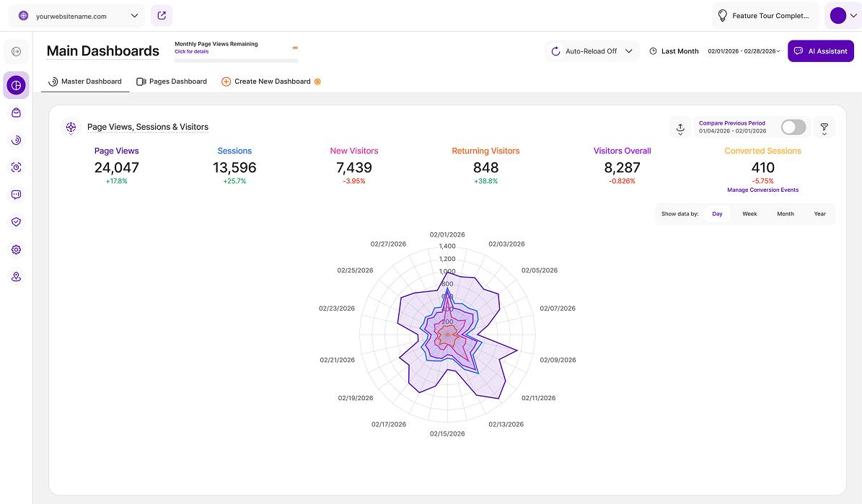Open the Auto-Reload Off dropdown
The width and height of the screenshot is (862, 504).
click(x=591, y=51)
